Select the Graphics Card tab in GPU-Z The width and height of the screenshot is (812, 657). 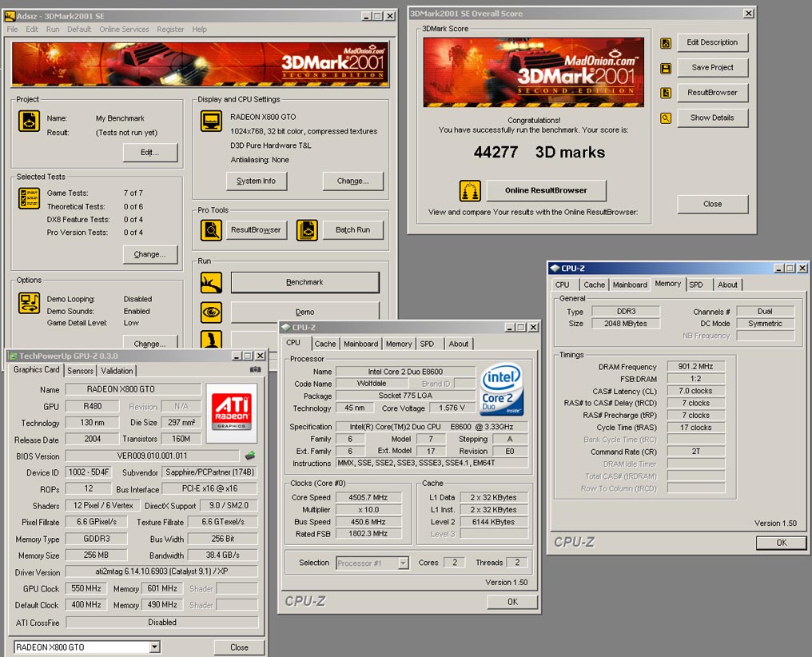click(x=36, y=369)
